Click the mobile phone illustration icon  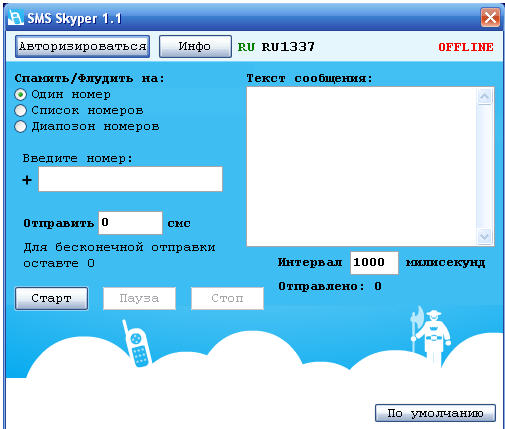137,344
